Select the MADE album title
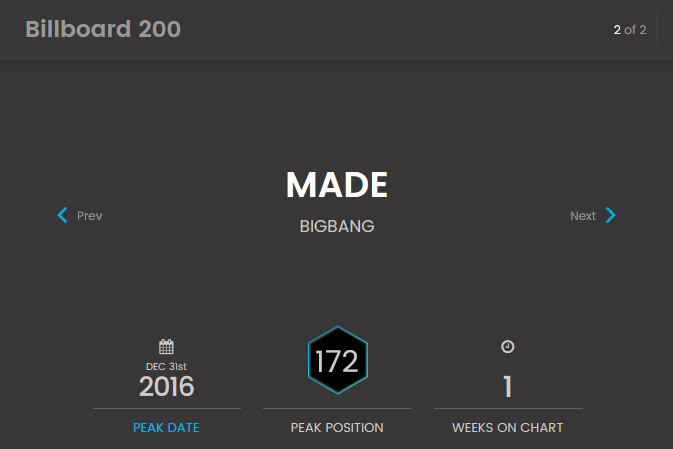Screen dimensions: 673x449 pyautogui.click(x=337, y=185)
